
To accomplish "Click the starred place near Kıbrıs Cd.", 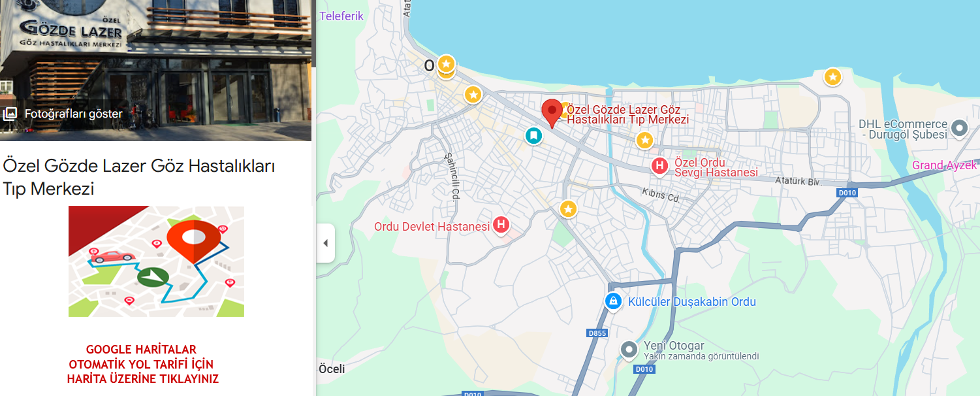I will tap(569, 209).
